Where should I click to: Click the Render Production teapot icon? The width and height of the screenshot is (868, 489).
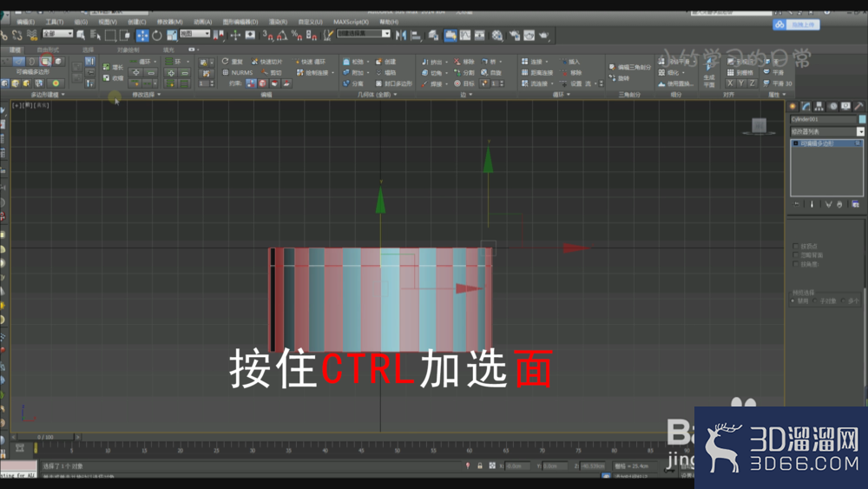544,36
